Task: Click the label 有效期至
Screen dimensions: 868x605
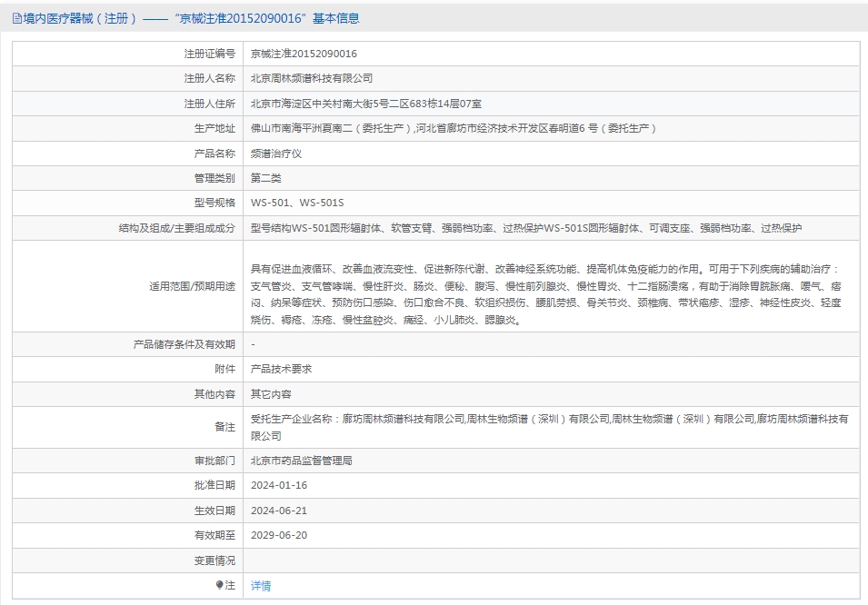Action: point(215,535)
